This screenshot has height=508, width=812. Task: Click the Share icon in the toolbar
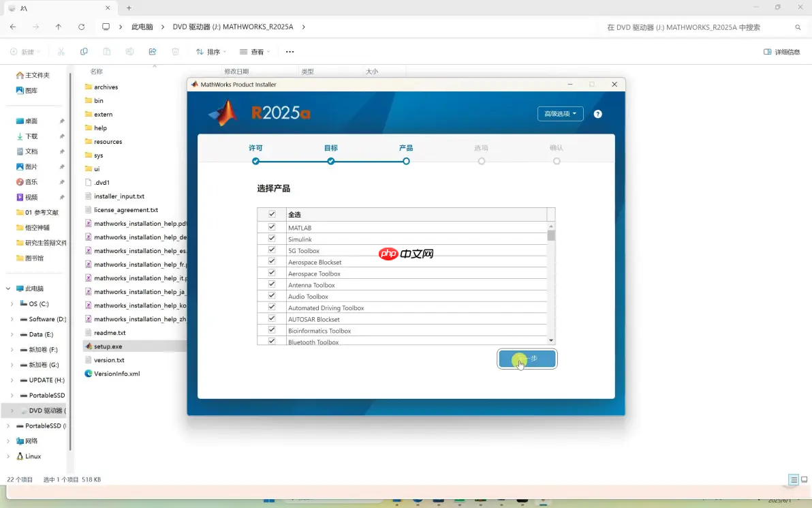153,51
